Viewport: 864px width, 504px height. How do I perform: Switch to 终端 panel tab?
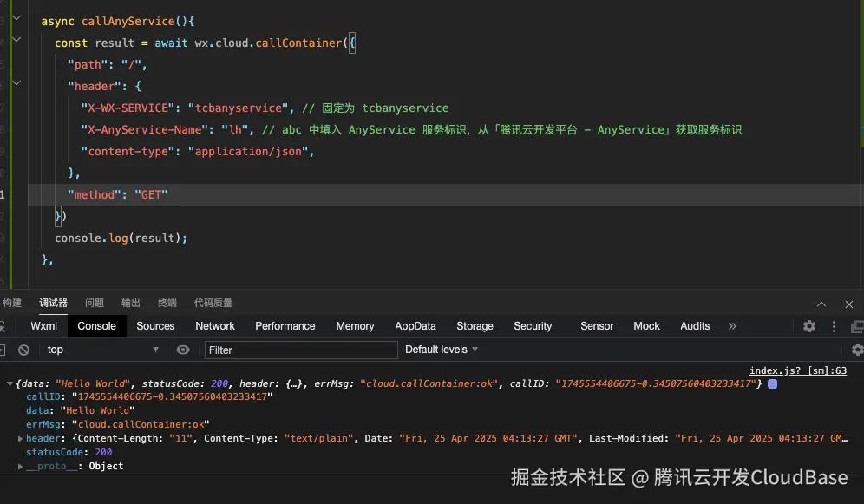coord(167,303)
